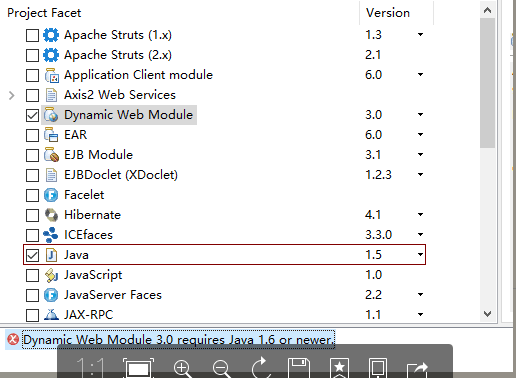Click the share arrow icon

(x=417, y=369)
